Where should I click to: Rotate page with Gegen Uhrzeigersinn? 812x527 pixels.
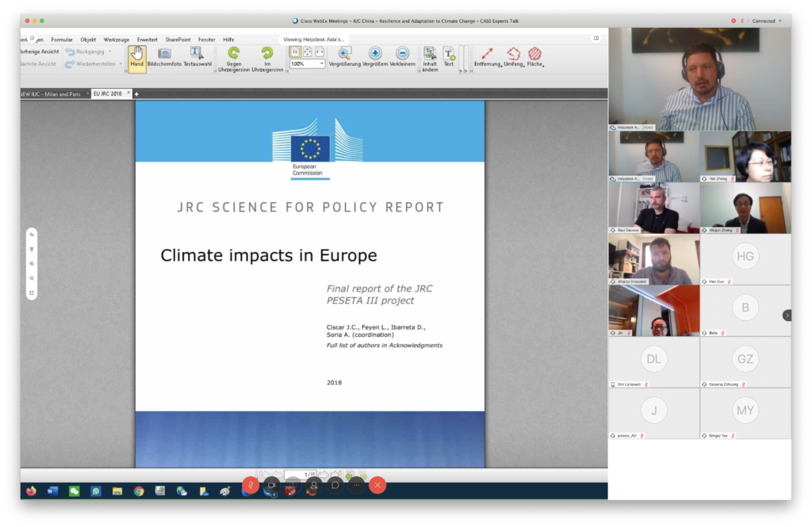(x=234, y=54)
